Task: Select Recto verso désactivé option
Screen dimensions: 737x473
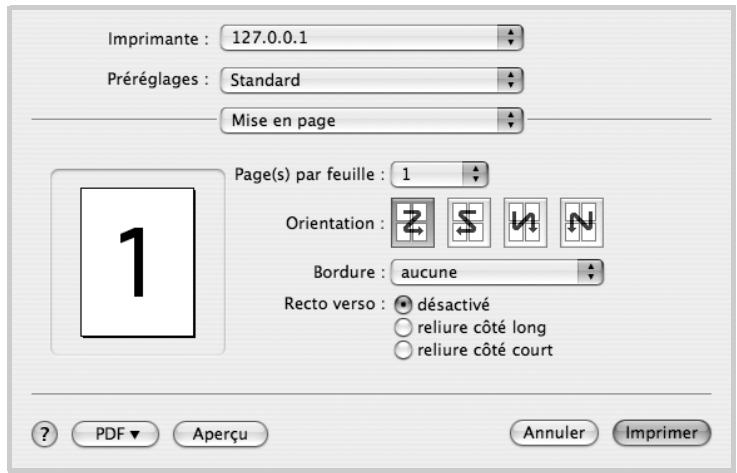Action: [x=403, y=305]
